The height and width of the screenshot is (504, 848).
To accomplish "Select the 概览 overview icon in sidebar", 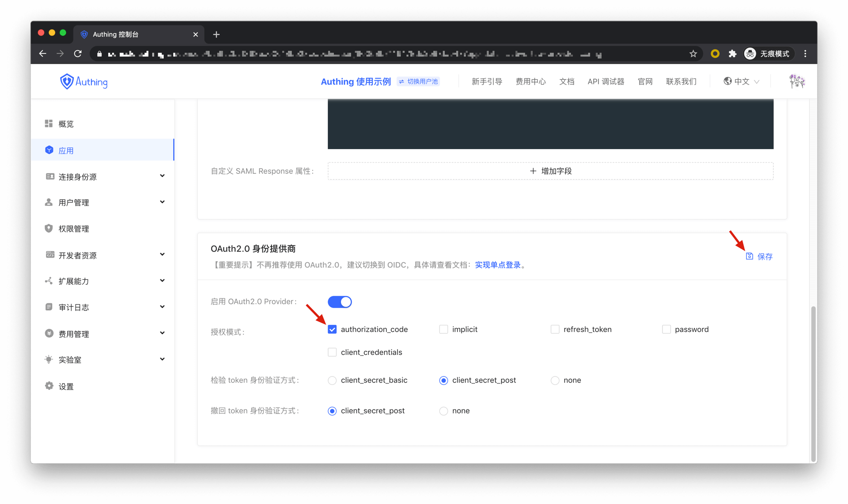I will (49, 124).
